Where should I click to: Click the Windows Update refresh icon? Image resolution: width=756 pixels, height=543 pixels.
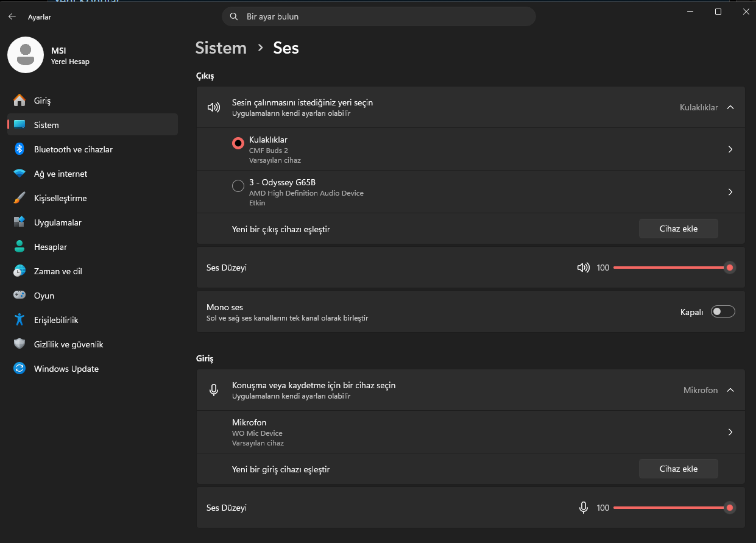point(19,369)
